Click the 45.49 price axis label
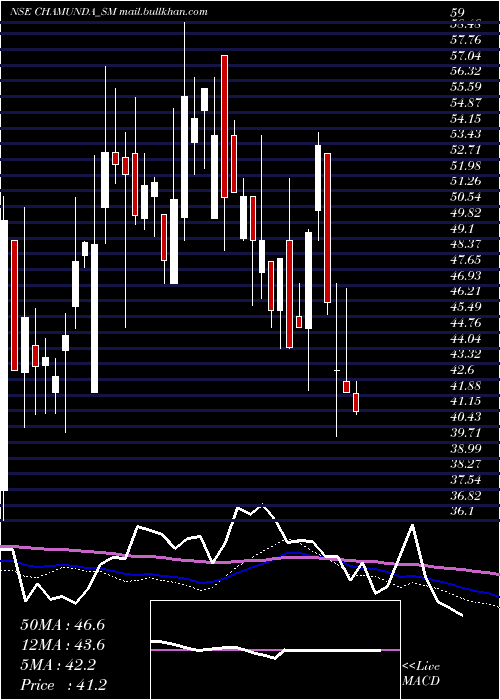This screenshot has height=700, width=500. point(466,307)
